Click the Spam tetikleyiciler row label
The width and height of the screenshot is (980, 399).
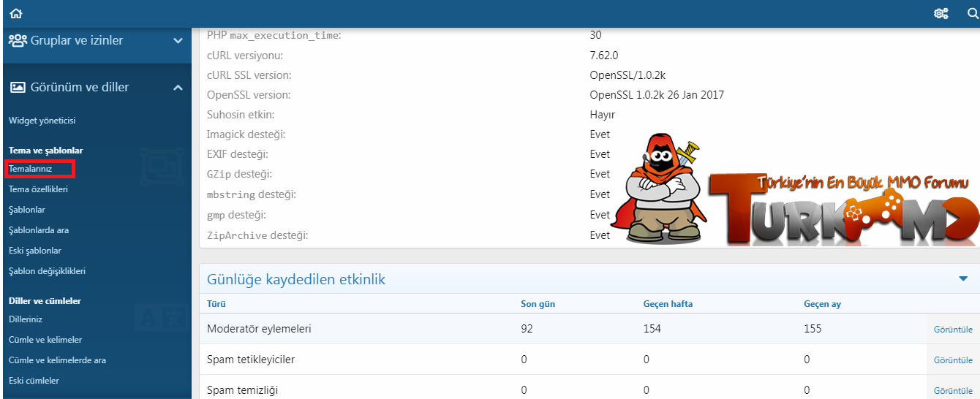pyautogui.click(x=251, y=360)
